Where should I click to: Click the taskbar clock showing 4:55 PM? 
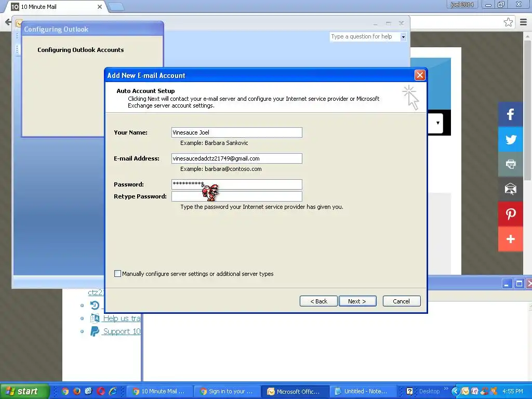coord(512,391)
